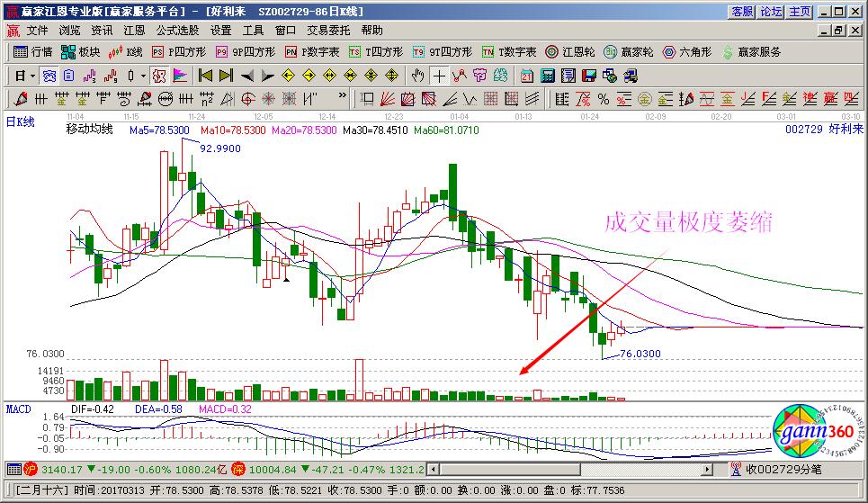Screen dimensions: 868x503
Task: Open the 交易委托 menu
Action: click(x=328, y=30)
